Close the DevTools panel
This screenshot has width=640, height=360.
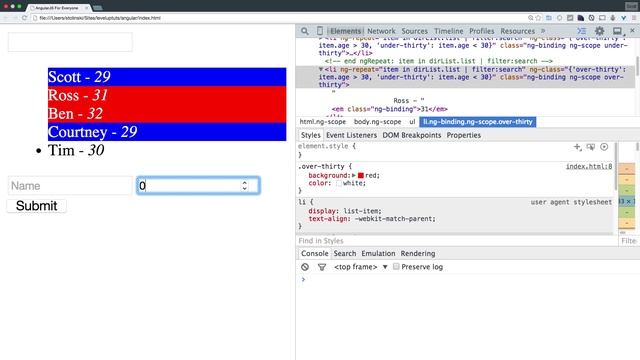(x=633, y=31)
